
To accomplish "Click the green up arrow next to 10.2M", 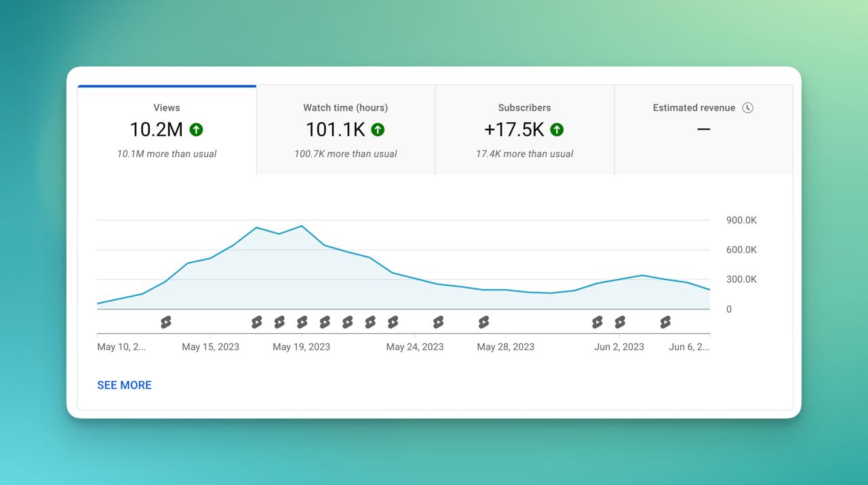I will point(196,130).
